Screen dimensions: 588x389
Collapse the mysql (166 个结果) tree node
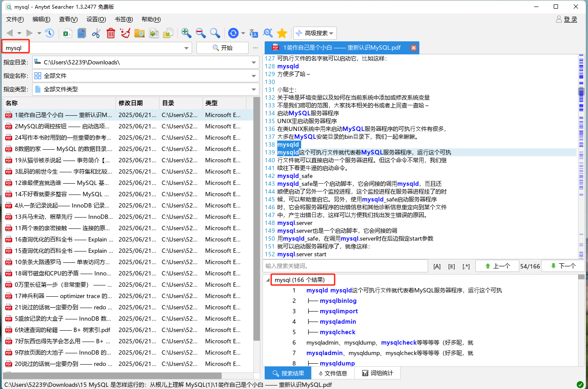[268, 280]
